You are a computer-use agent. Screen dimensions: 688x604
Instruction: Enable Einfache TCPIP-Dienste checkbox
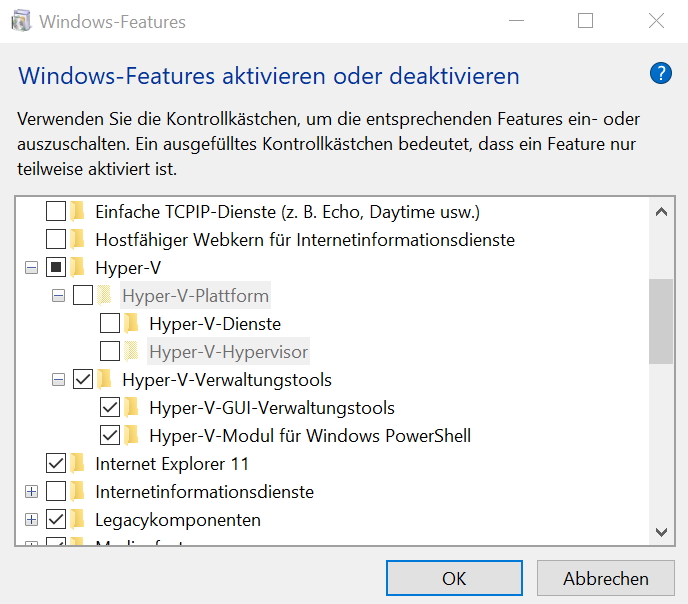[x=56, y=211]
